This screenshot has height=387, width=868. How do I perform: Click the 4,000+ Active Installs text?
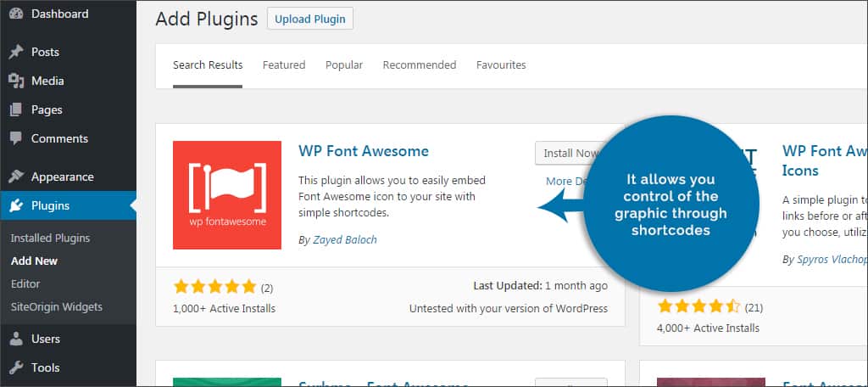pos(708,328)
